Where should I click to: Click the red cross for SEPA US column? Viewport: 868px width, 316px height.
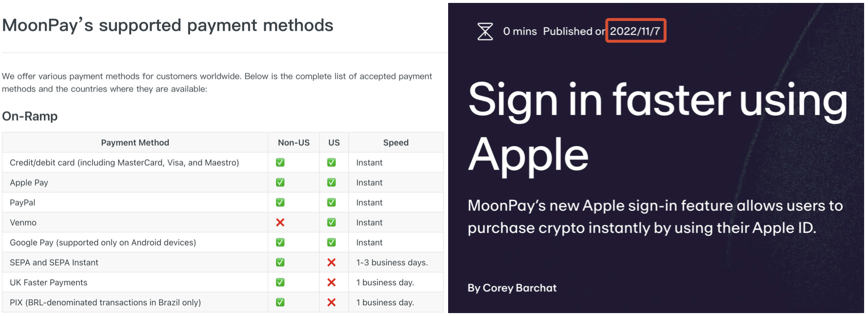click(332, 262)
